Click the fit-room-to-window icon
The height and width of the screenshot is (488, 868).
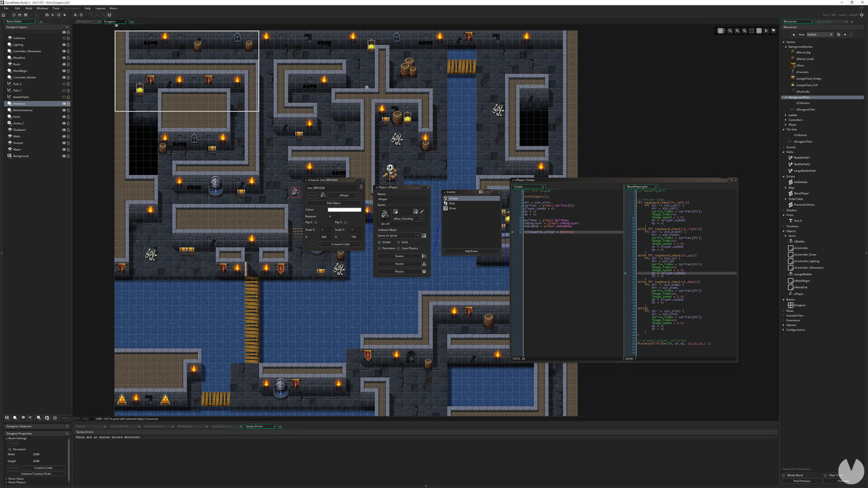point(752,30)
